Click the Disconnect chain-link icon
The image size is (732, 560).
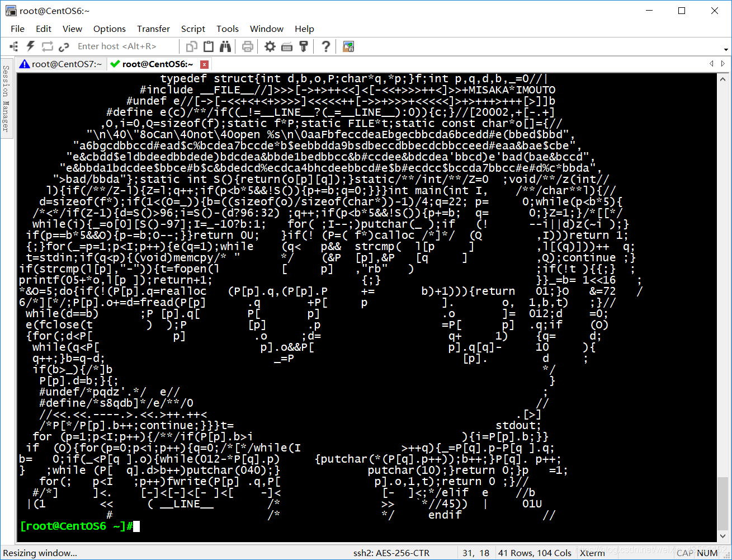64,46
